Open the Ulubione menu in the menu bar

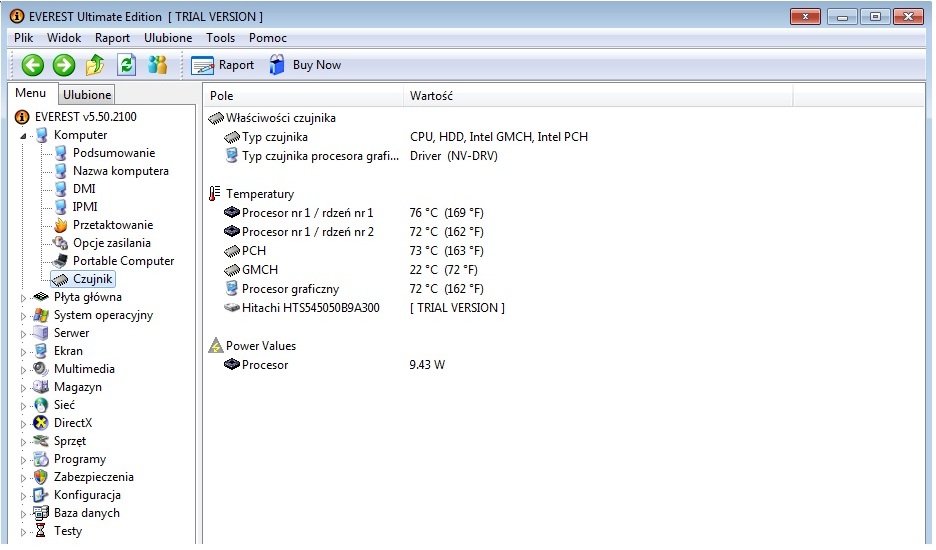[168, 38]
